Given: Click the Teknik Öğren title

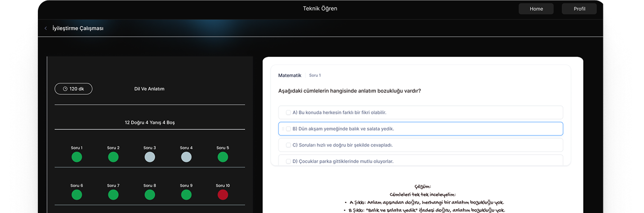Looking at the screenshot, I should click(320, 9).
